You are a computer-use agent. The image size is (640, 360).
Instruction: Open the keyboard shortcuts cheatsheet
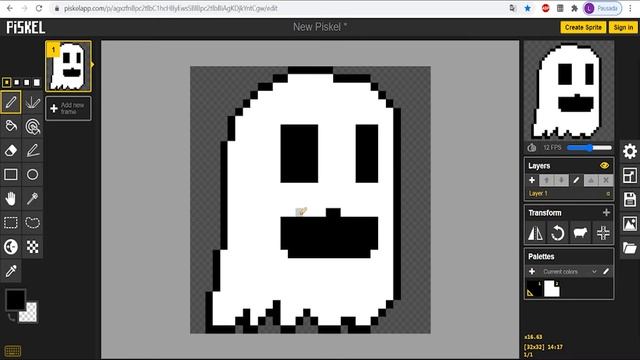pos(13,351)
